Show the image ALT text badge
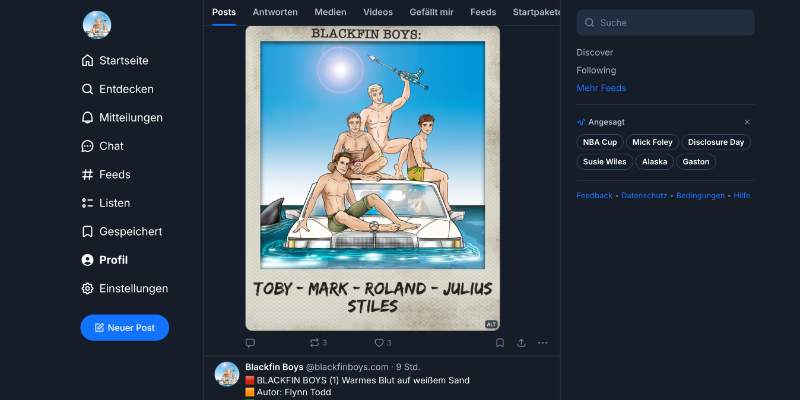This screenshot has width=800, height=400. pyautogui.click(x=491, y=324)
